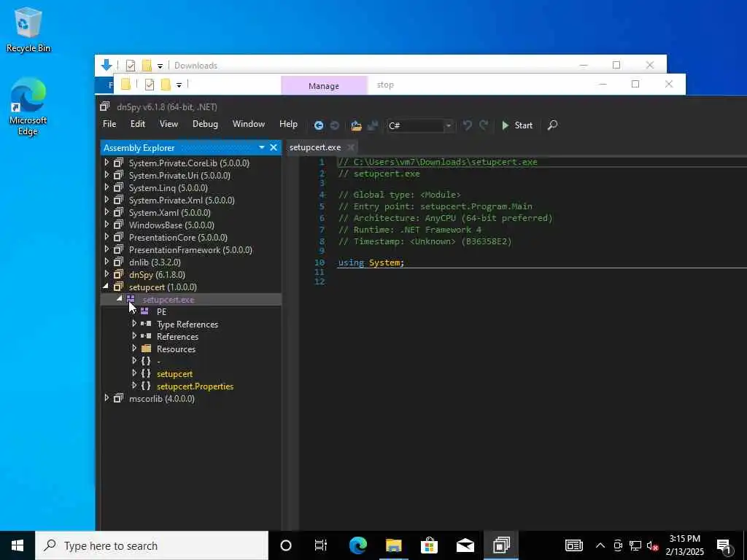The height and width of the screenshot is (560, 747).
Task: Open the Help menu
Action: [288, 124]
